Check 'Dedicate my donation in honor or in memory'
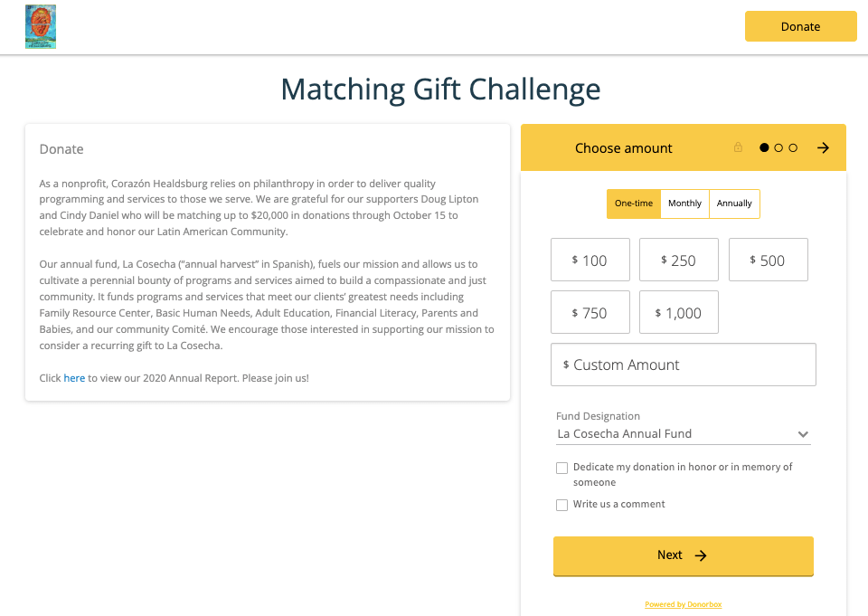Image resolution: width=868 pixels, height=616 pixels. click(561, 468)
